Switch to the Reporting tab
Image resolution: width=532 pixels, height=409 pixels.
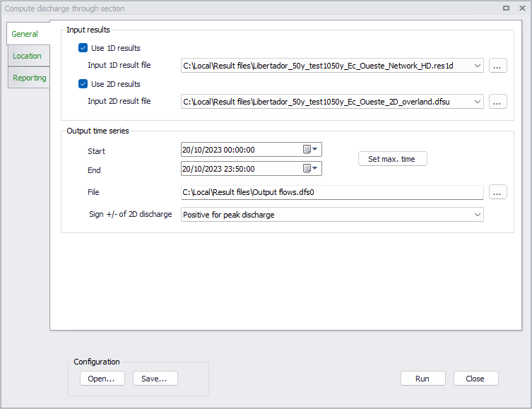pyautogui.click(x=29, y=78)
